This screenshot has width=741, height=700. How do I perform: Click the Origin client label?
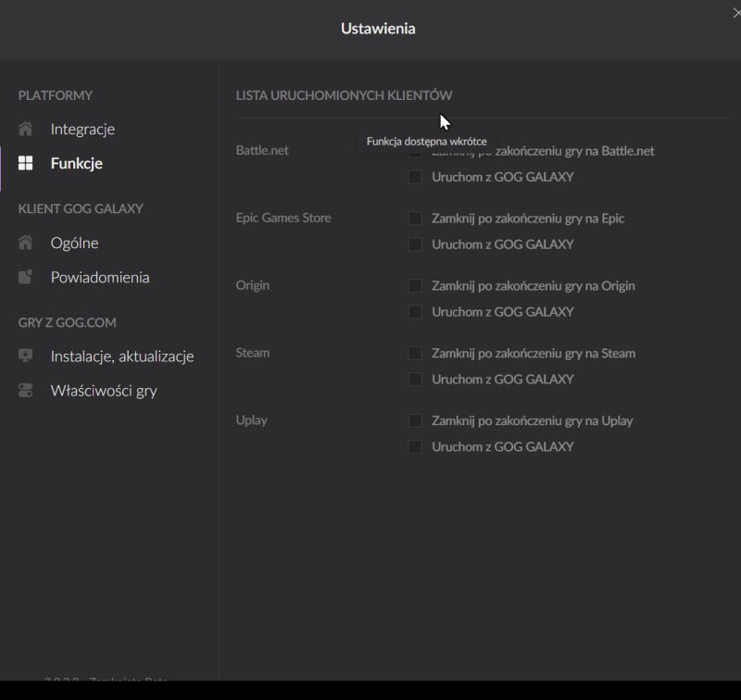252,286
